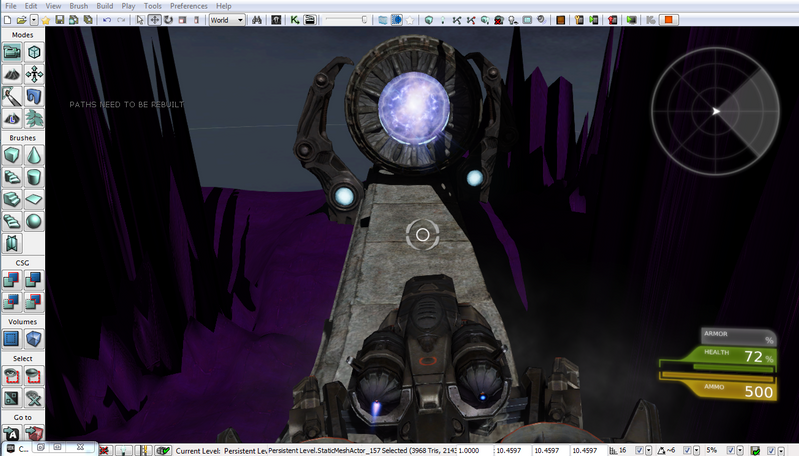
Task: Open the autosave interval dropdown
Action: (x=781, y=451)
